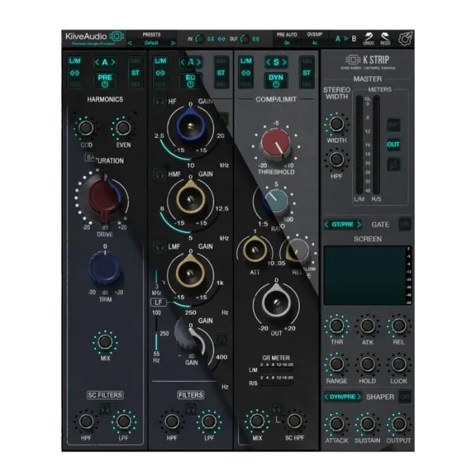Screen dimensions: 476x476
Task: Select the EQ FILTERS tab
Action: pos(190,393)
